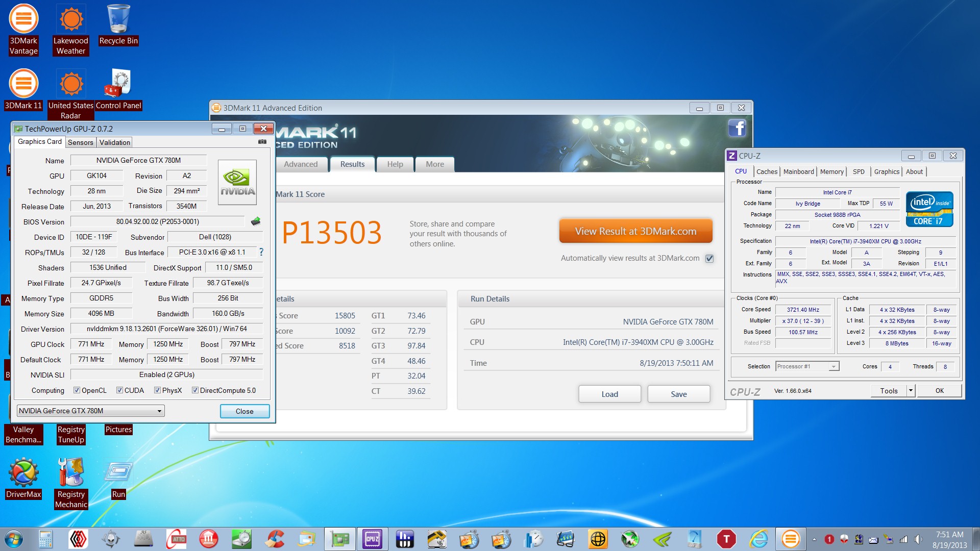Click the GPU-Z taskbar icon
This screenshot has width=980, height=551.
(340, 539)
